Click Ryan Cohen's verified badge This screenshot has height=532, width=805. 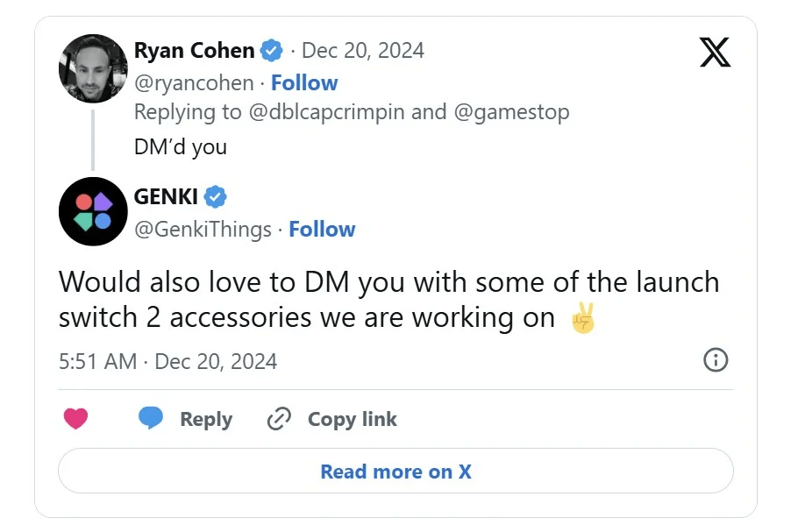[x=272, y=51]
